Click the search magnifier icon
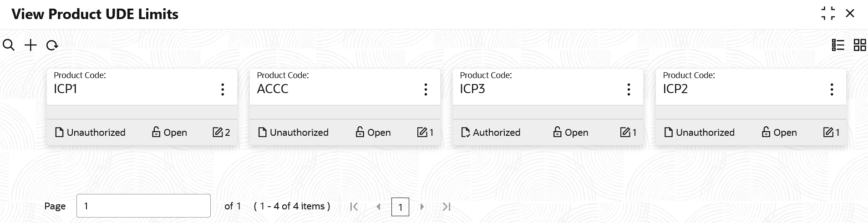Image resolution: width=868 pixels, height=223 pixels. (x=9, y=45)
